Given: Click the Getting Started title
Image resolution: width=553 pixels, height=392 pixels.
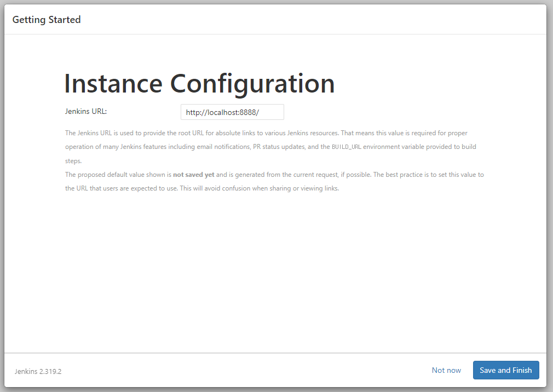Looking at the screenshot, I should pos(47,20).
